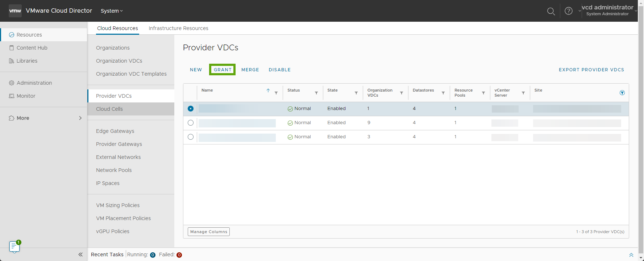The height and width of the screenshot is (261, 644).
Task: Open Organizations in the navigation
Action: 113,48
